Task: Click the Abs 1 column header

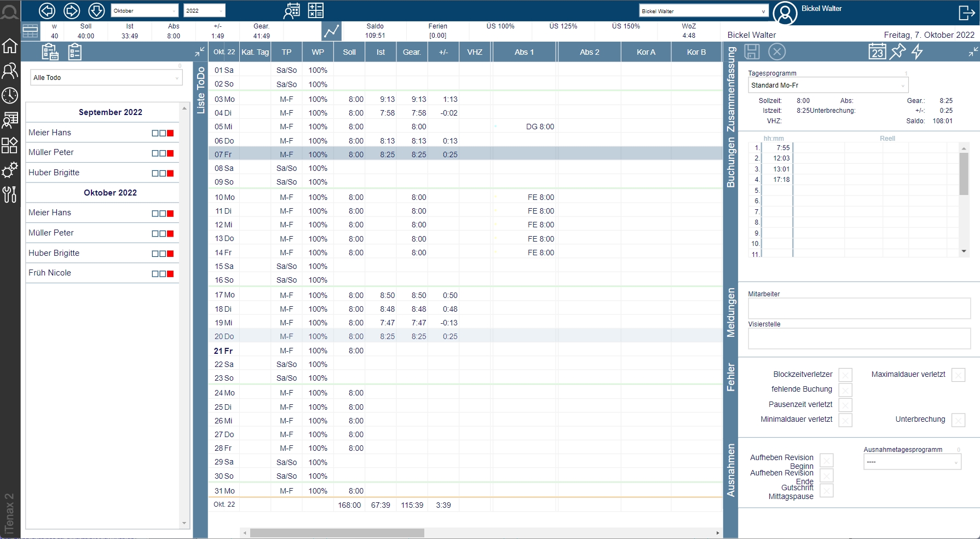Action: click(x=524, y=52)
